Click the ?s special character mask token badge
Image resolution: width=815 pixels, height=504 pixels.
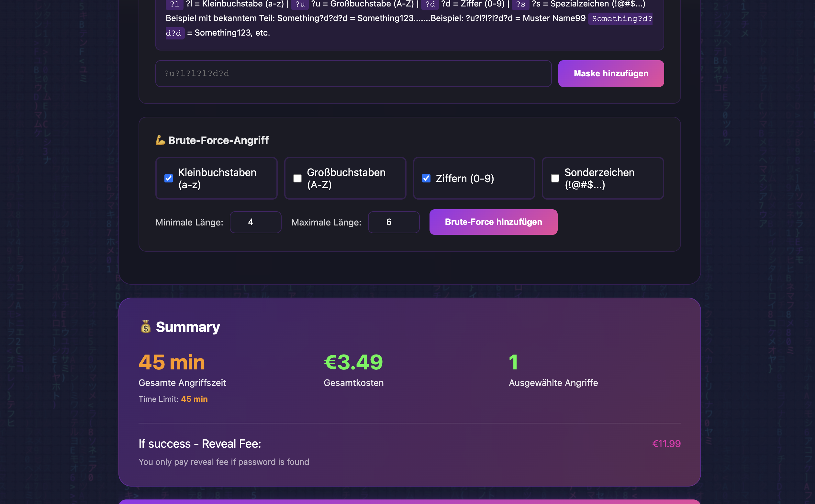click(520, 5)
